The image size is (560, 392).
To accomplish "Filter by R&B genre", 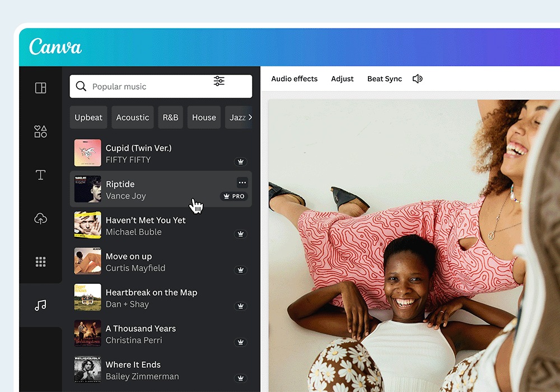I will tap(170, 117).
